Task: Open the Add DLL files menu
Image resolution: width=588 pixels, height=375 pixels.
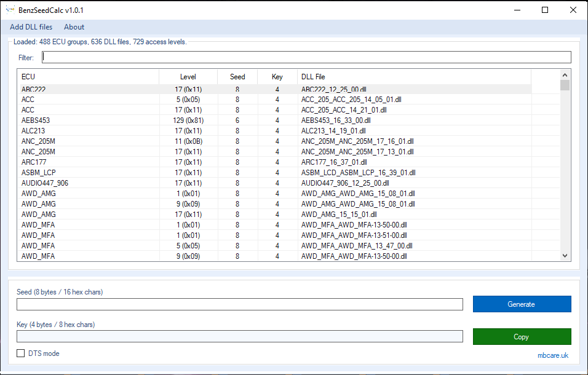Action: point(31,27)
